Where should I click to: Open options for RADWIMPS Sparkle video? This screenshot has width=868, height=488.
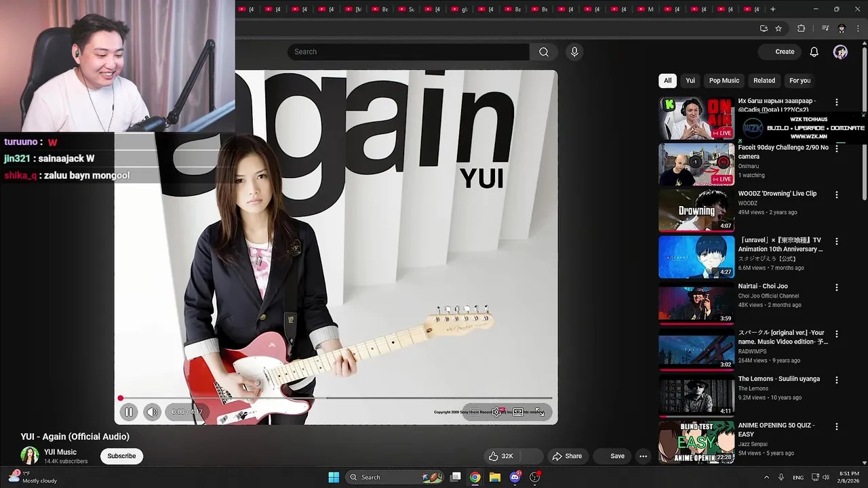tap(836, 334)
